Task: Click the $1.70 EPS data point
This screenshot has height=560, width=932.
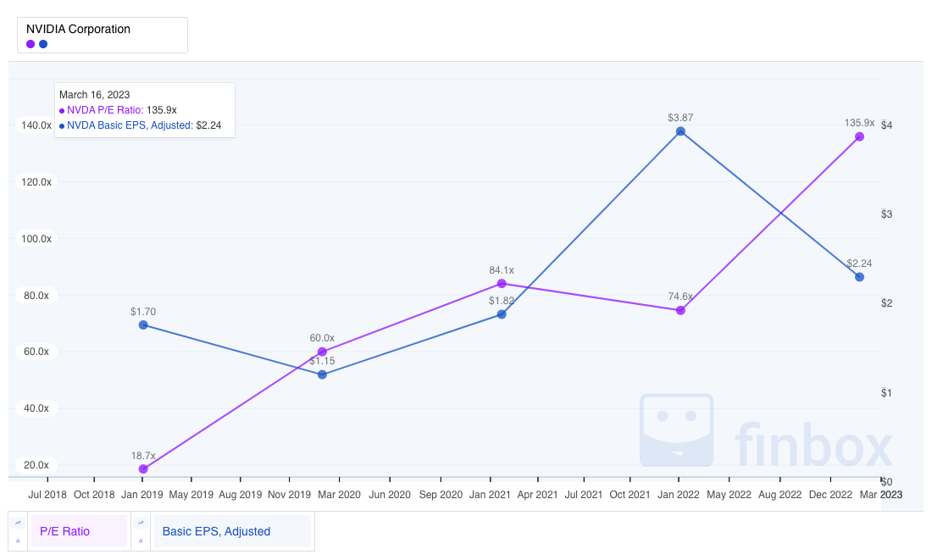Action: (143, 324)
